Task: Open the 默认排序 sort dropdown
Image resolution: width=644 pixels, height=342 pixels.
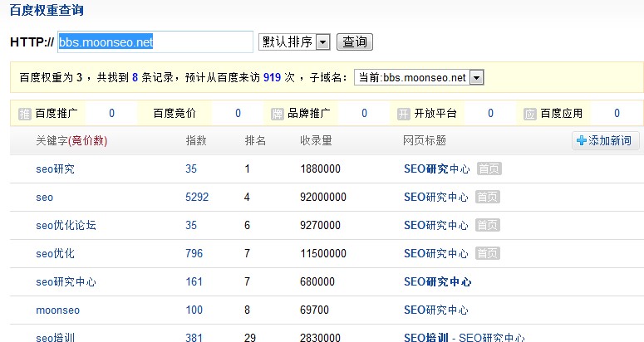Action: [295, 42]
